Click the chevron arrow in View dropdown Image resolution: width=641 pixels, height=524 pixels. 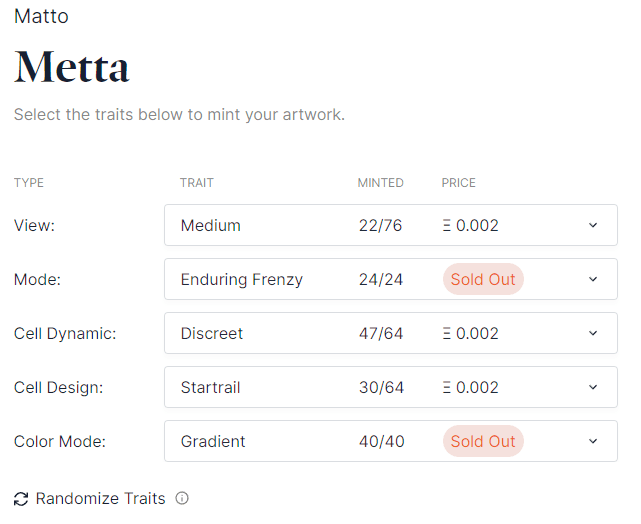coord(593,225)
